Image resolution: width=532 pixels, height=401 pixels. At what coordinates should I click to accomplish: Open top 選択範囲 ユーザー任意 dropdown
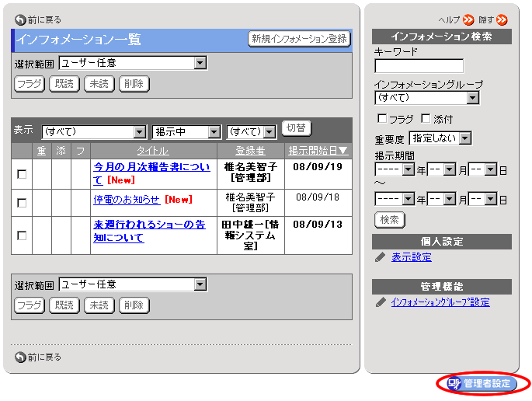[133, 63]
